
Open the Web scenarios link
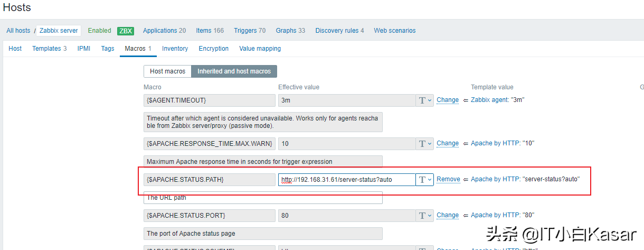tap(395, 31)
